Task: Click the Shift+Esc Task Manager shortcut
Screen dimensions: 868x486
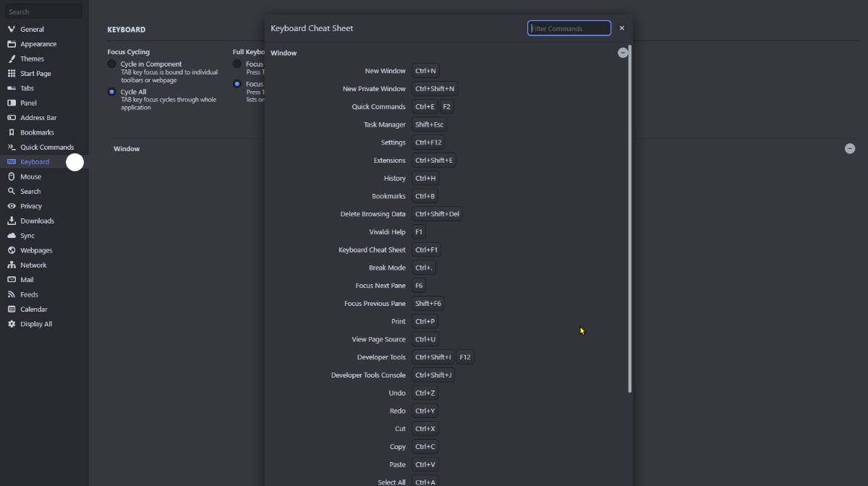Action: click(x=429, y=124)
